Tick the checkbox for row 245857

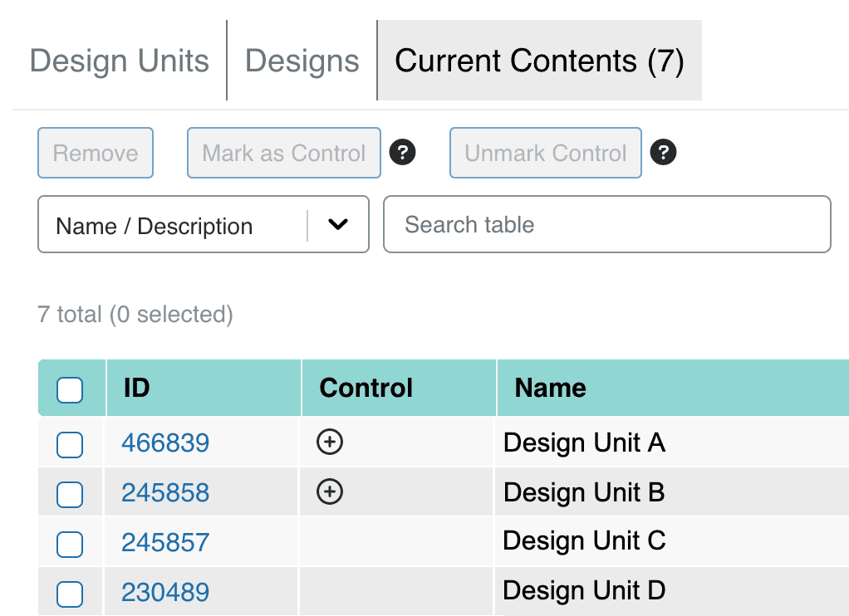(70, 544)
